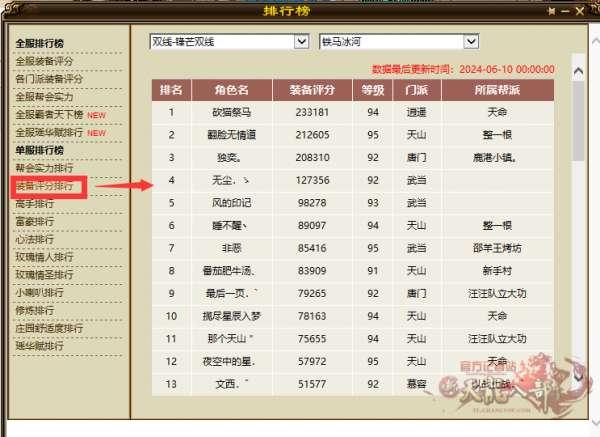Click the 装备评分 column header
The height and width of the screenshot is (437, 600).
point(312,90)
